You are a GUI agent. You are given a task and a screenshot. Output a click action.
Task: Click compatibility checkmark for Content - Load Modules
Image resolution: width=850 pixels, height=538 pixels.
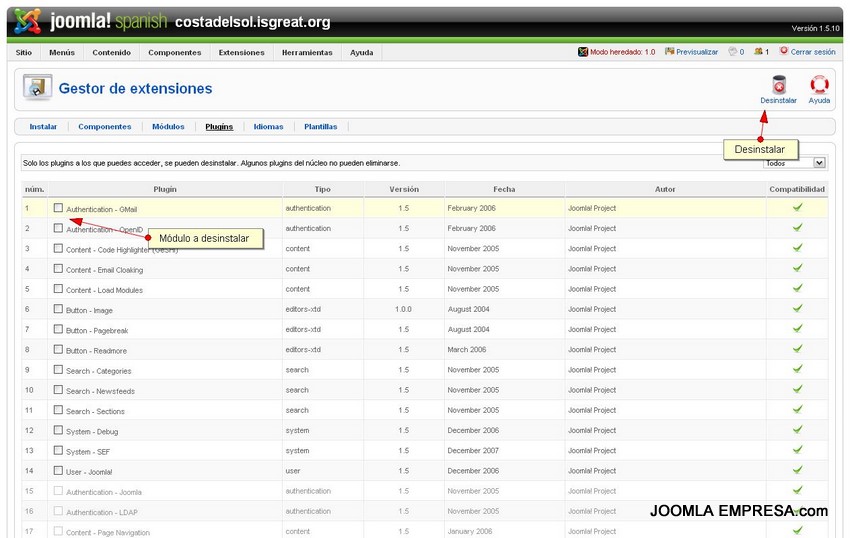coord(797,288)
